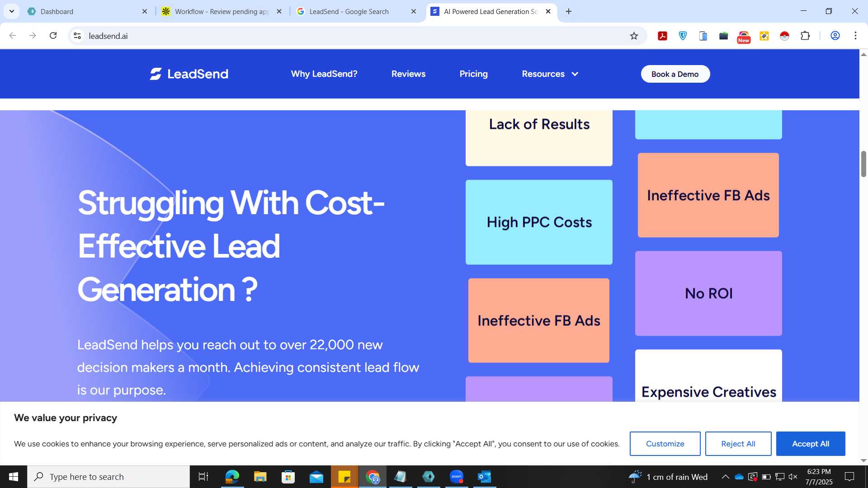
Task: Open the tab search dropdown
Action: 12,11
